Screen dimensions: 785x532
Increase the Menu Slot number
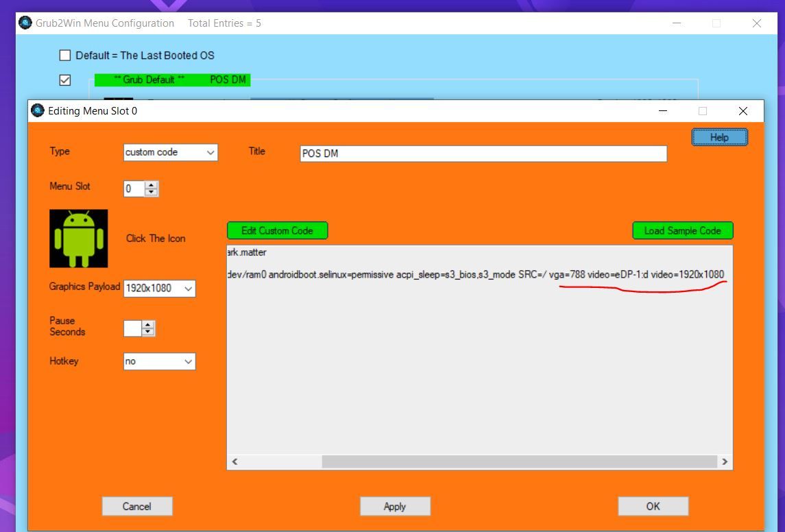tap(152, 185)
